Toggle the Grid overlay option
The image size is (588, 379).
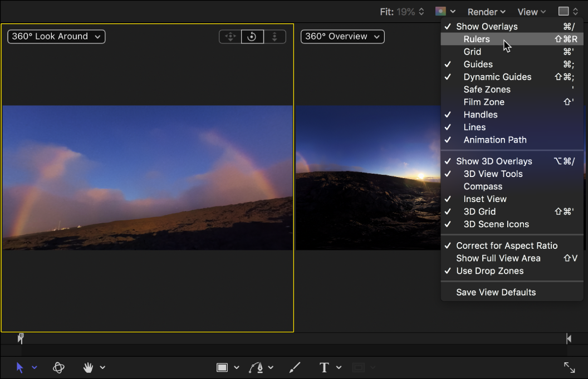(472, 52)
